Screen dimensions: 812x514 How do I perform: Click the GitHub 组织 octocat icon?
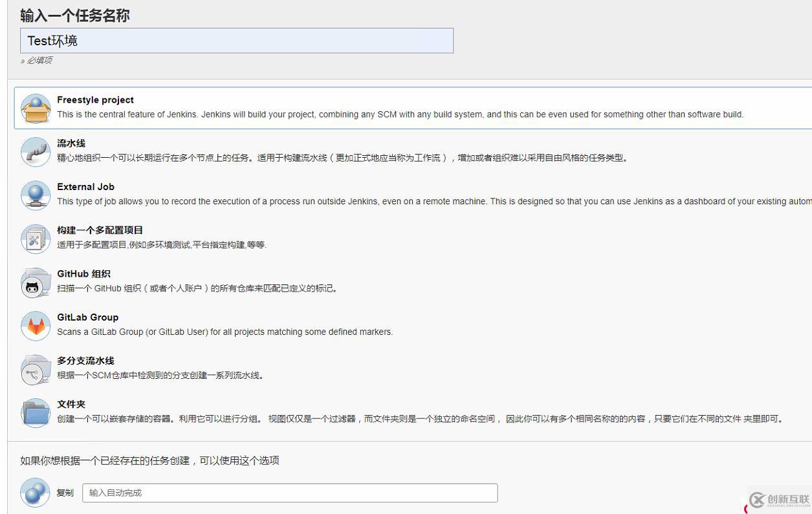click(36, 282)
